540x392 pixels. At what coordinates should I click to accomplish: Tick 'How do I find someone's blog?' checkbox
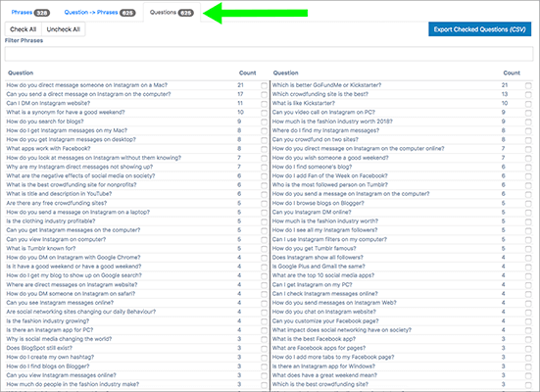tap(528, 168)
